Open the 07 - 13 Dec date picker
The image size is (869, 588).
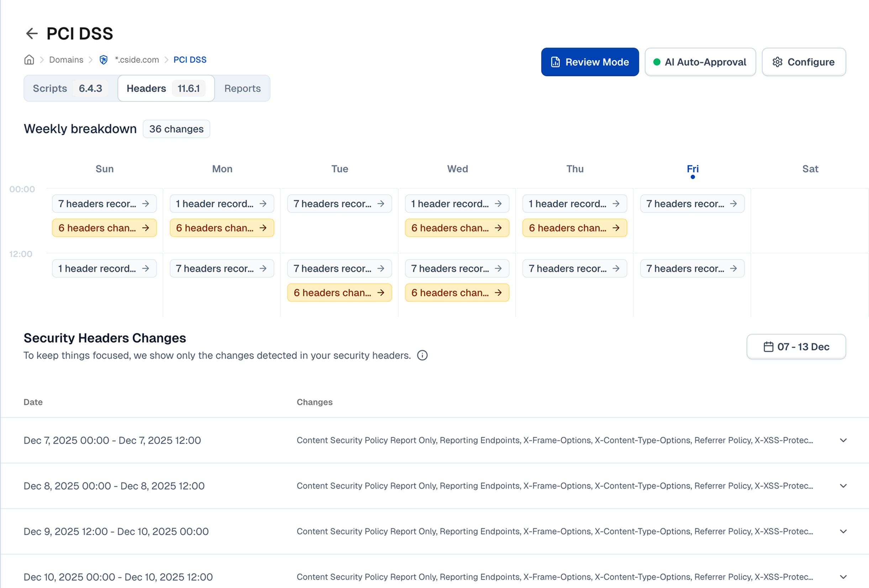point(796,347)
